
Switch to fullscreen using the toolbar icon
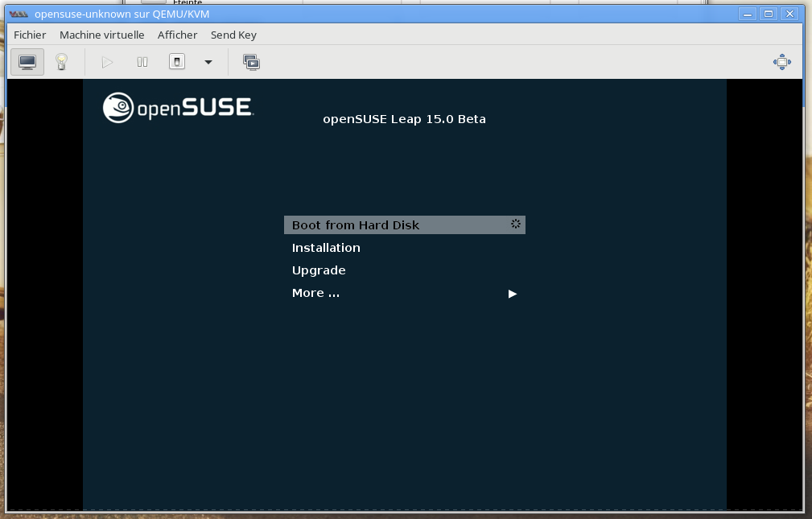(781, 62)
